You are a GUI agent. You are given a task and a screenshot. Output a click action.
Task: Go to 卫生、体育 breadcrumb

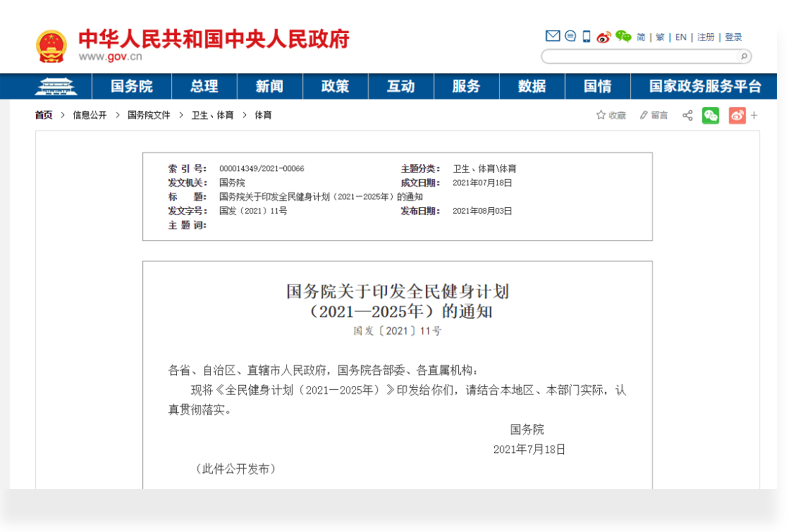(x=212, y=115)
